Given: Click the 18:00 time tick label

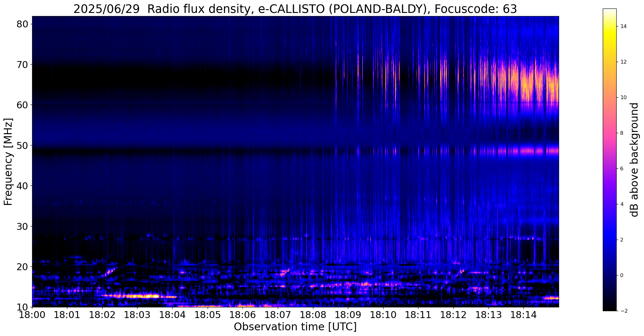Looking at the screenshot, I should (x=32, y=315).
